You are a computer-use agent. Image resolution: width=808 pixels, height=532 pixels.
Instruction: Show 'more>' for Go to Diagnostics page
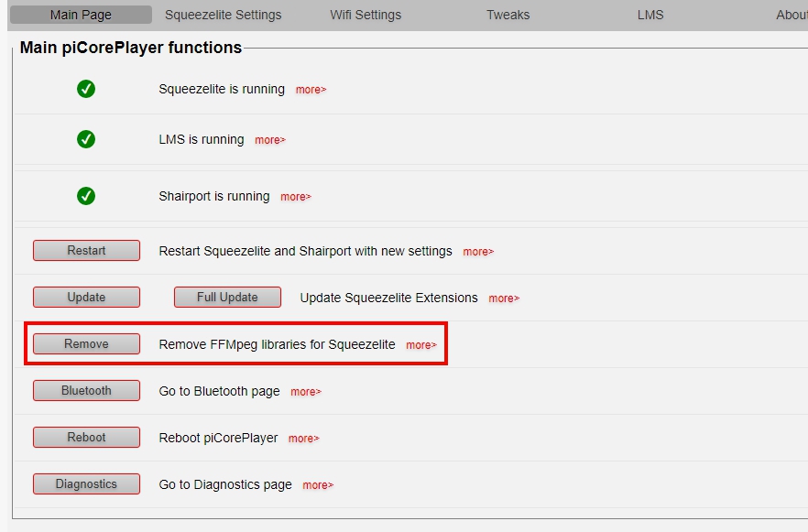[317, 485]
